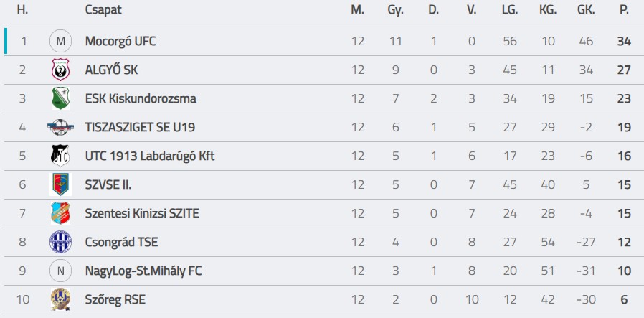The height and width of the screenshot is (318, 644).
Task: Open UTC 1913 Labdarúgó Kft link
Action: [x=149, y=156]
